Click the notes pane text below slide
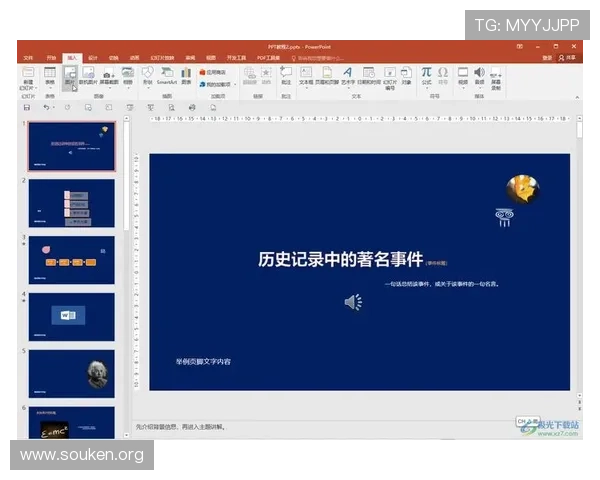 coord(181,426)
